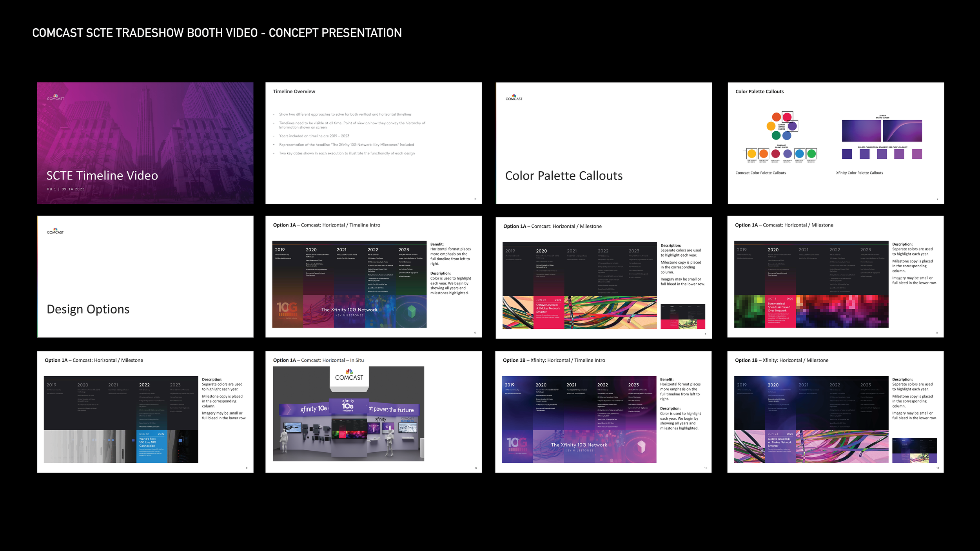The height and width of the screenshot is (551, 980).
Task: Click the xfinity 10G network sign on booth
Action: pos(348,405)
